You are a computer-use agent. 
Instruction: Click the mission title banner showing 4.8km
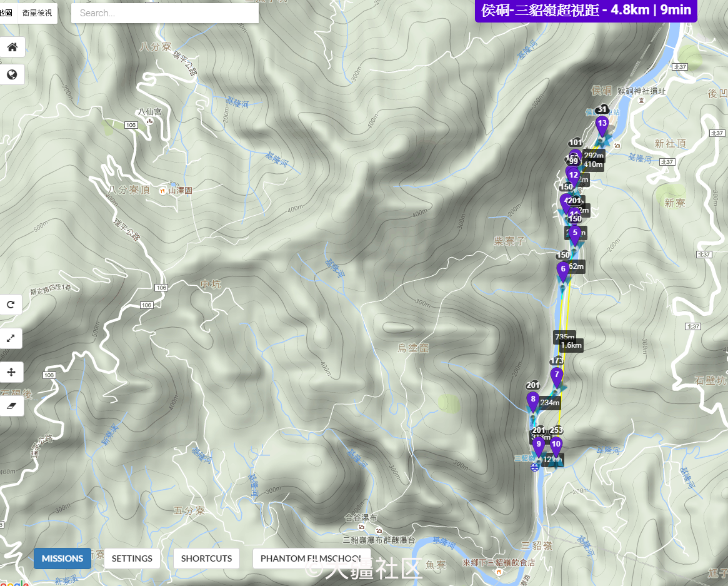586,11
